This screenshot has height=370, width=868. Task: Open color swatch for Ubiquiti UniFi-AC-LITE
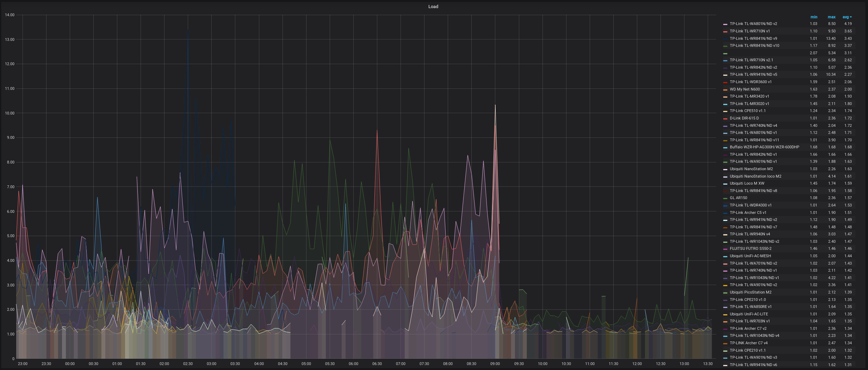pyautogui.click(x=725, y=315)
